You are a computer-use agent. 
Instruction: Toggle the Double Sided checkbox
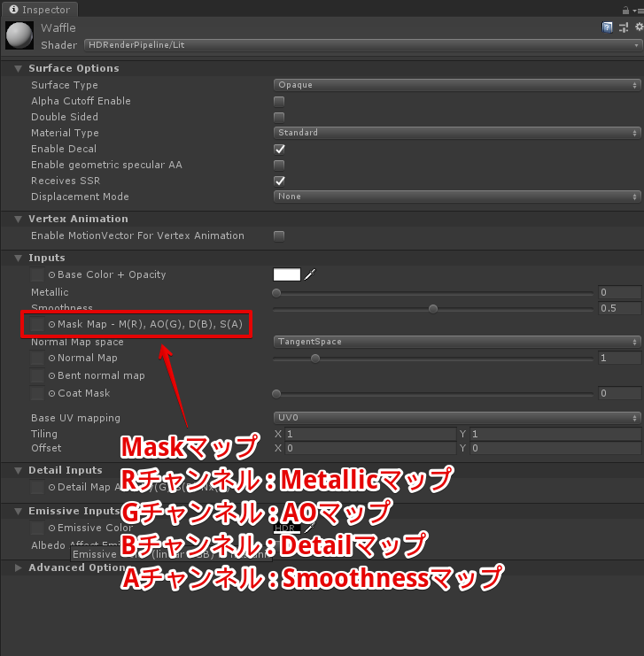point(279,117)
